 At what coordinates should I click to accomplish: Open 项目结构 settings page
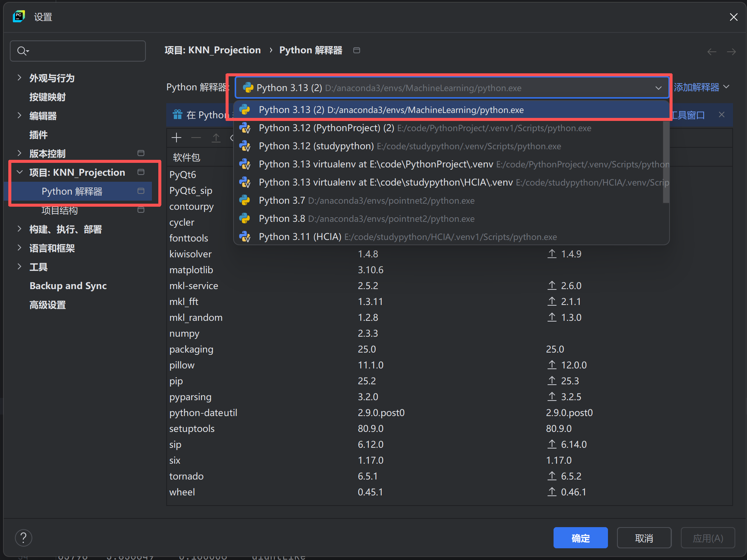tap(60, 210)
